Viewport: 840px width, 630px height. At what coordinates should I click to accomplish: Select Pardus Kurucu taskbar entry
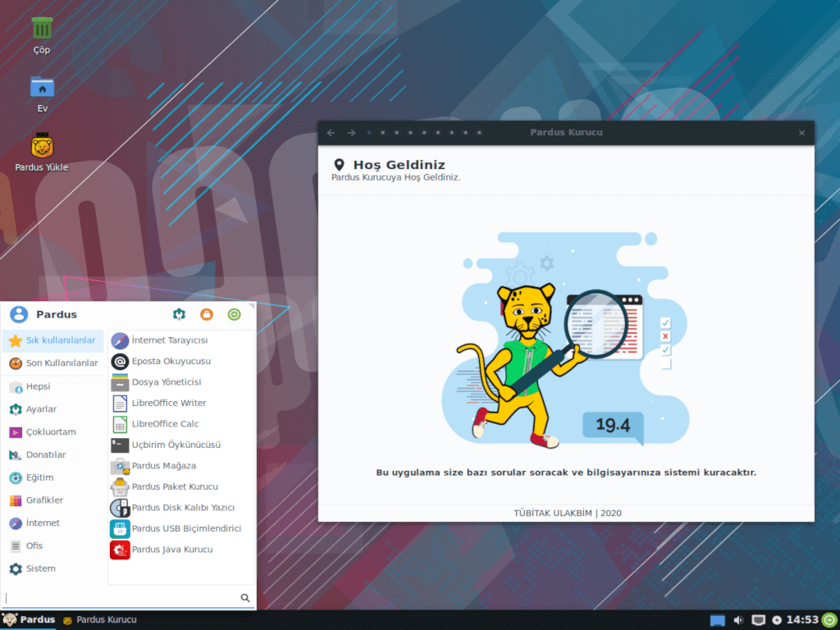pos(99,620)
